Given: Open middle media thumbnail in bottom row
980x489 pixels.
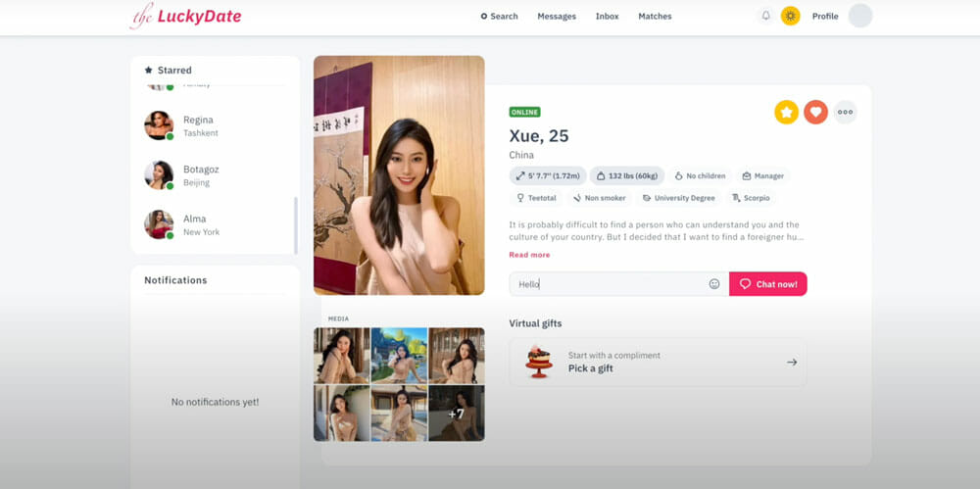Looking at the screenshot, I should [x=400, y=414].
